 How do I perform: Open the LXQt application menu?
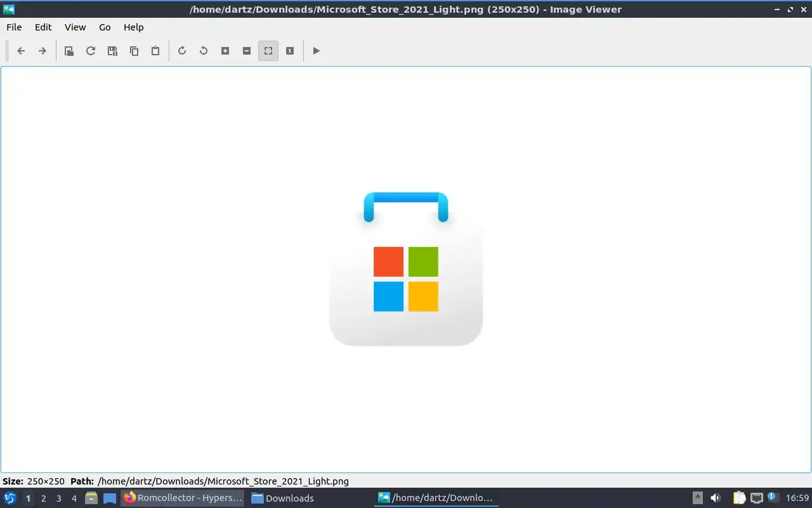10,498
